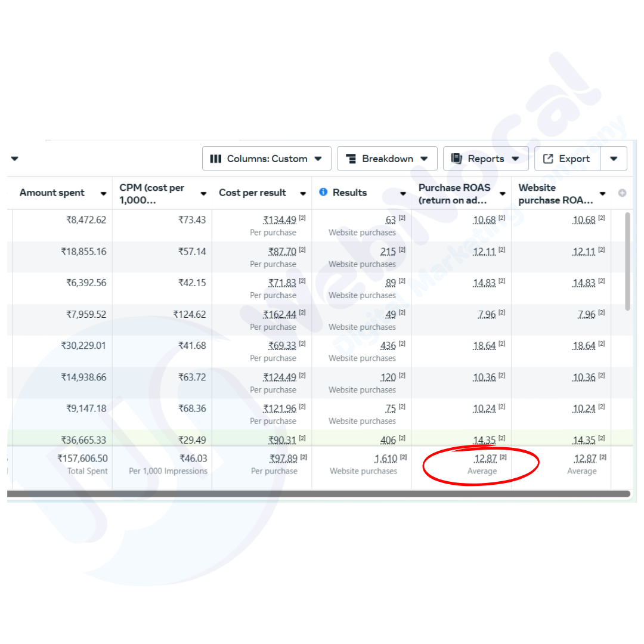Expand the arrow next to Export
644x644 pixels.
[614, 159]
